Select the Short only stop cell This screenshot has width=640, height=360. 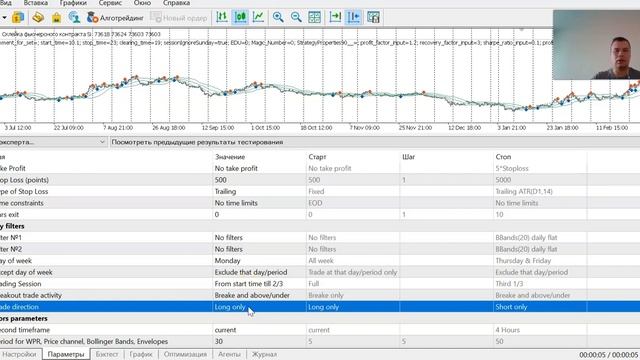(x=540, y=307)
